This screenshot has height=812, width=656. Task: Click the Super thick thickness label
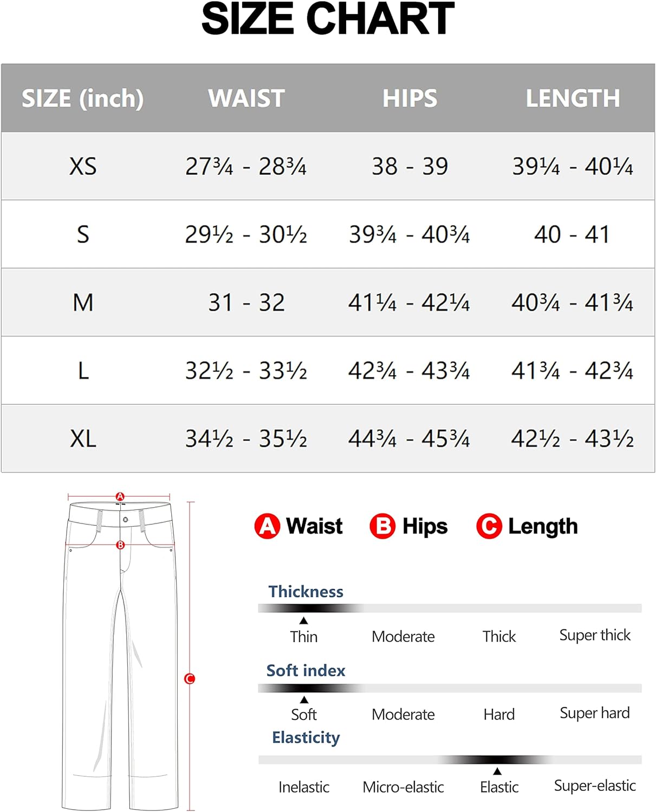595,636
